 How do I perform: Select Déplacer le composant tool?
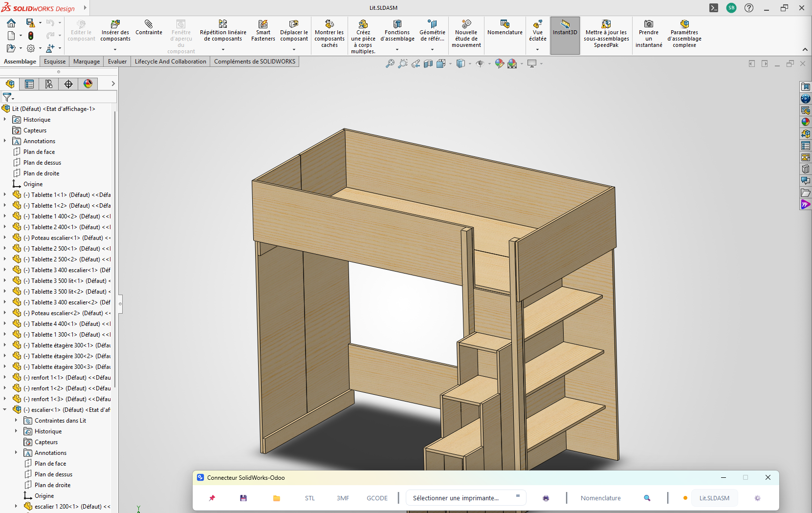(294, 31)
